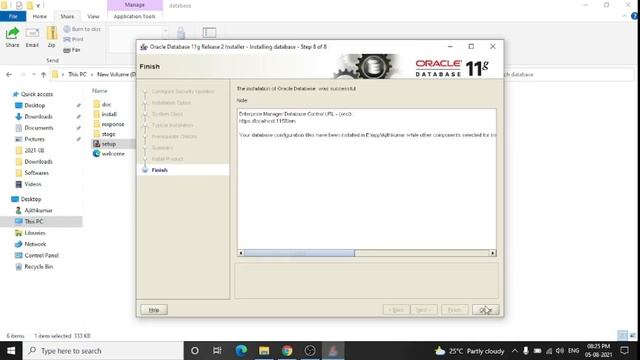
Task: Click This PC in the address breadcrumb
Action: tap(77, 74)
